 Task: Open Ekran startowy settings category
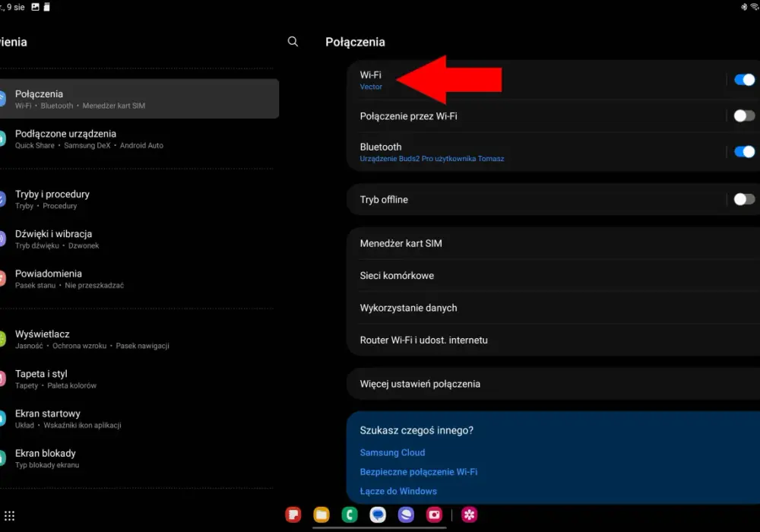click(140, 419)
